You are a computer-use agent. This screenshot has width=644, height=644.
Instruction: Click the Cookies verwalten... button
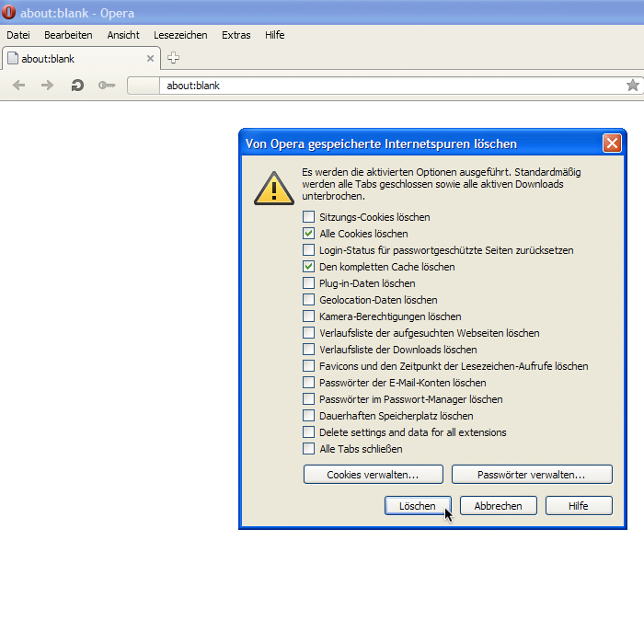coord(373,475)
